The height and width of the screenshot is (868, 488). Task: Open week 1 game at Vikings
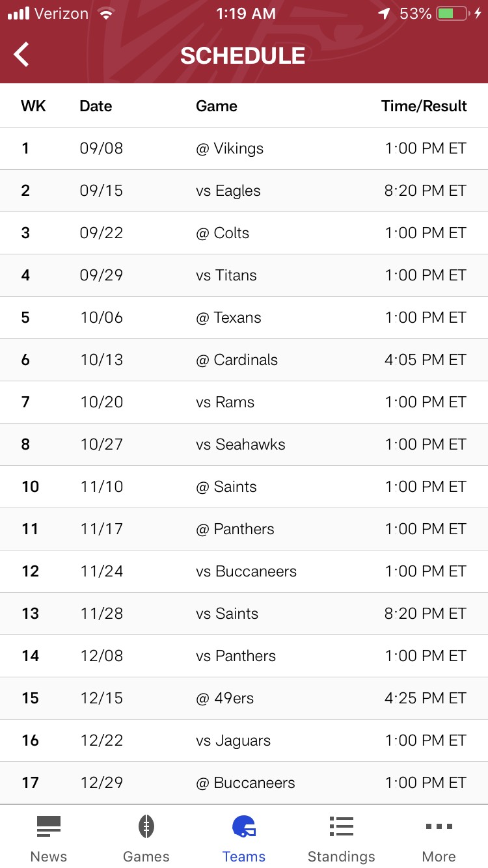244,148
